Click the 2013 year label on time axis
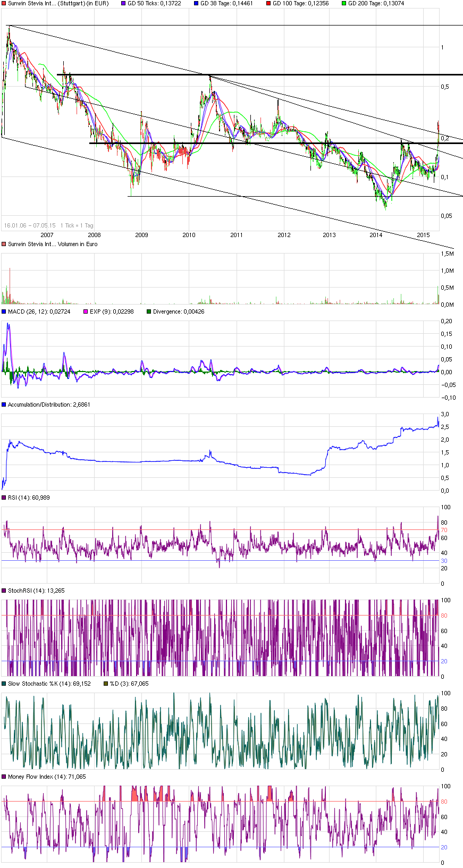The image size is (463, 868). (329, 235)
